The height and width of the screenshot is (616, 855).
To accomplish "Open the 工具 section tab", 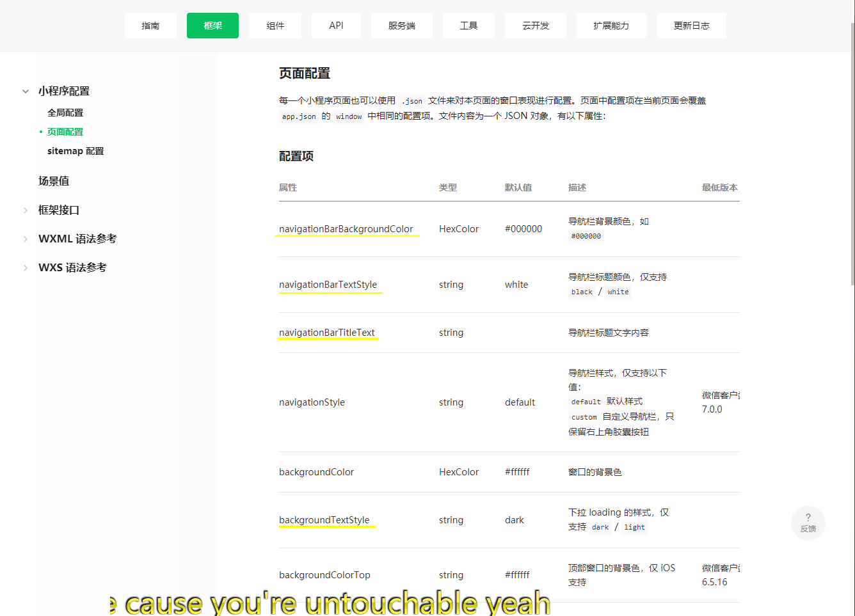I will 468,26.
